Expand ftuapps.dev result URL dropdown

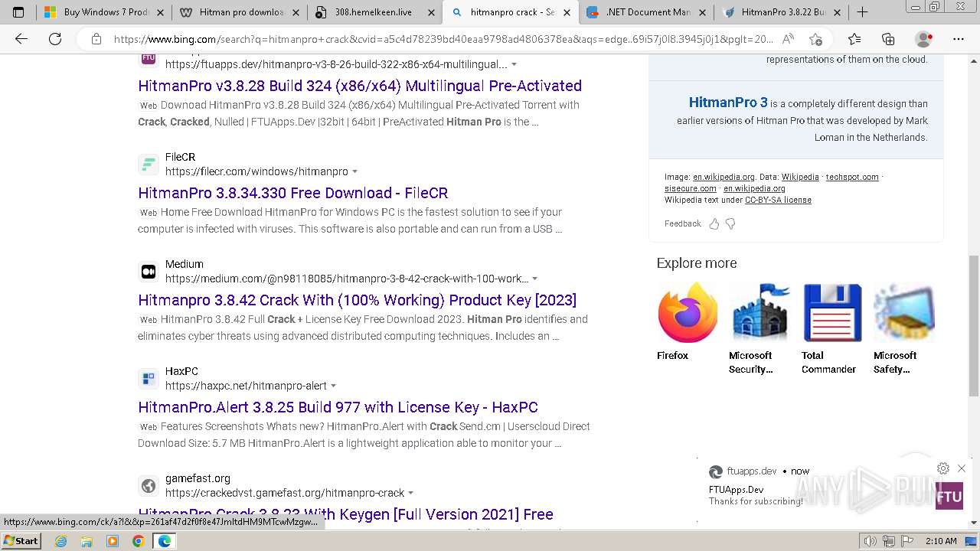[514, 65]
